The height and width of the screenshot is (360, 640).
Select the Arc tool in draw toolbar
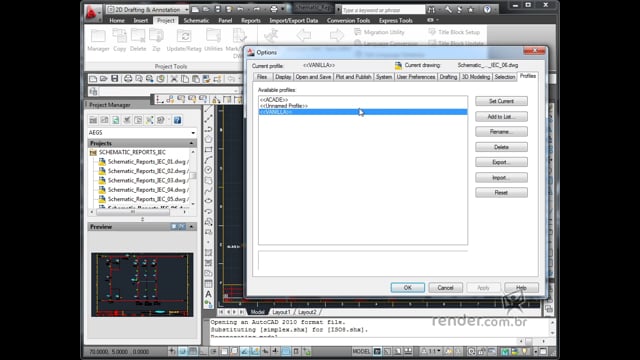209,160
